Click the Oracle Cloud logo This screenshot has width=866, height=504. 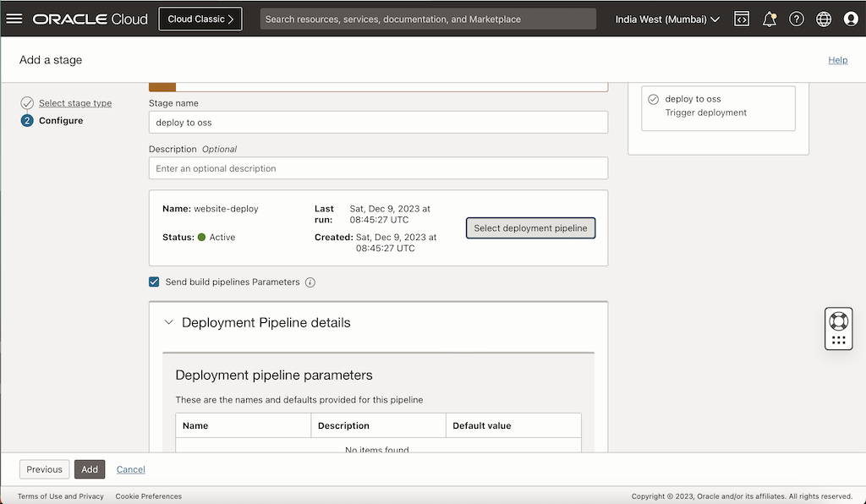[90, 19]
